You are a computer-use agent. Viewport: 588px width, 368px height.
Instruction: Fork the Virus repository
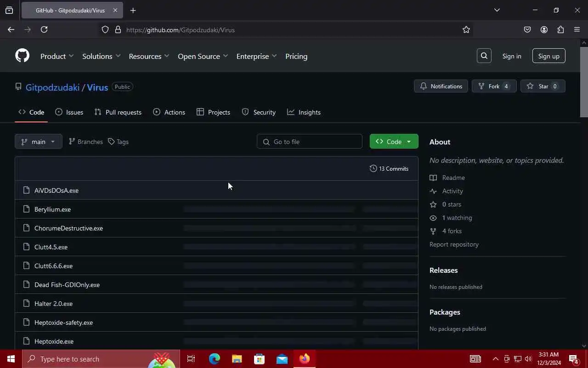[494, 86]
